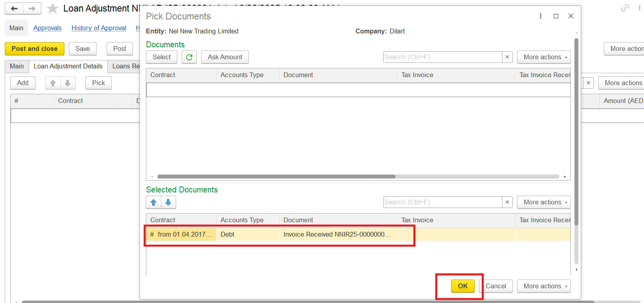Clear the Documents search field

(507, 57)
